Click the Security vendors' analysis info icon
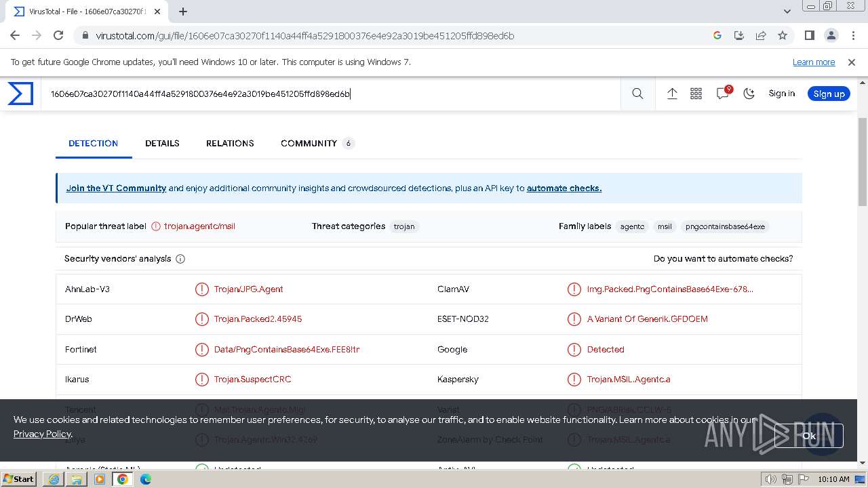This screenshot has width=868, height=488. 180,259
